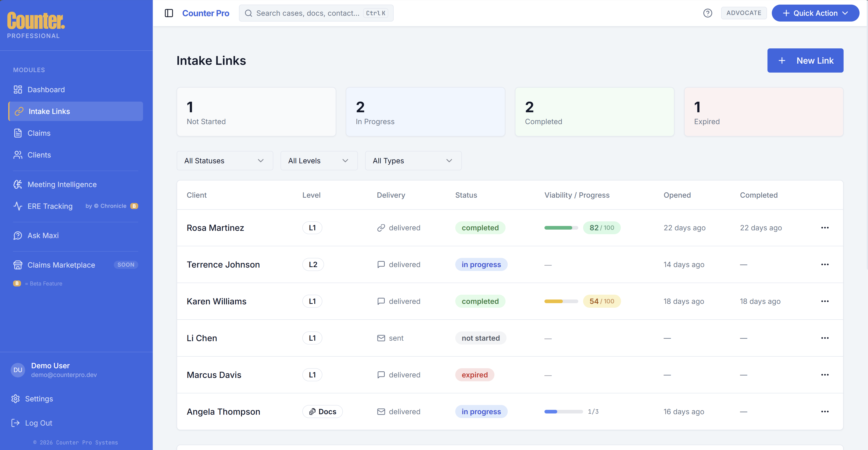The height and width of the screenshot is (450, 868).
Task: Click Rosa Martinez viability progress bar
Action: coord(561,228)
